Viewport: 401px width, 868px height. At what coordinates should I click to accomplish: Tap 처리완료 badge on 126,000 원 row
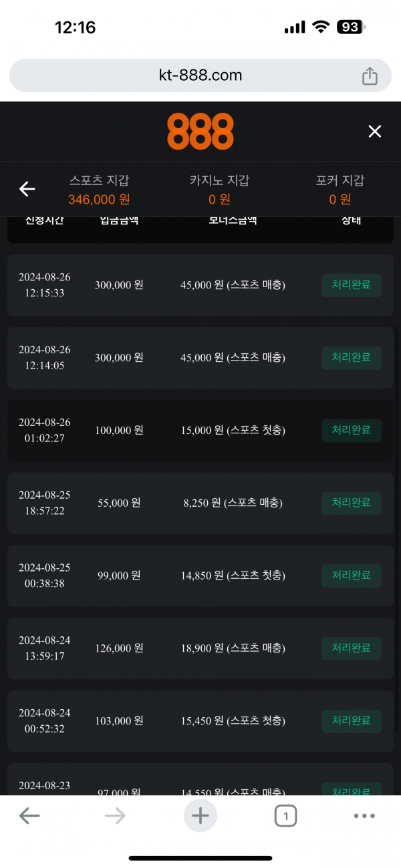tap(352, 648)
